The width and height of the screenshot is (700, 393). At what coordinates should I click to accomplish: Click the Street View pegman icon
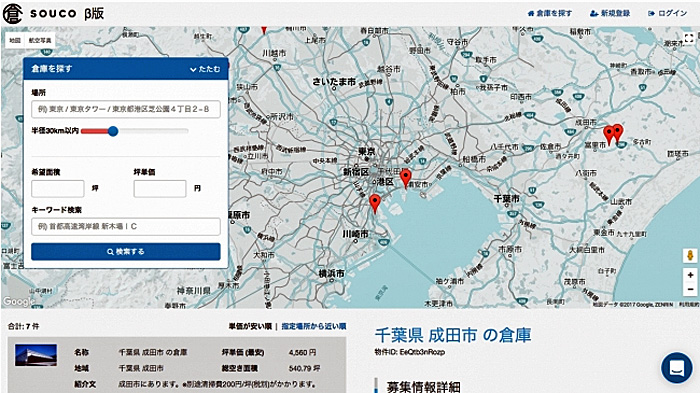pyautogui.click(x=690, y=256)
